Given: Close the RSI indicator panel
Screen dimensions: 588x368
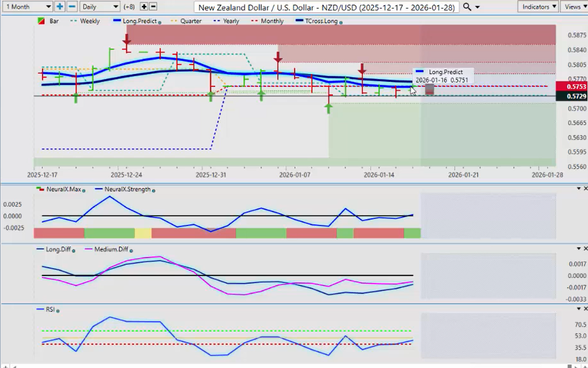Looking at the screenshot, I should click(x=584, y=308).
